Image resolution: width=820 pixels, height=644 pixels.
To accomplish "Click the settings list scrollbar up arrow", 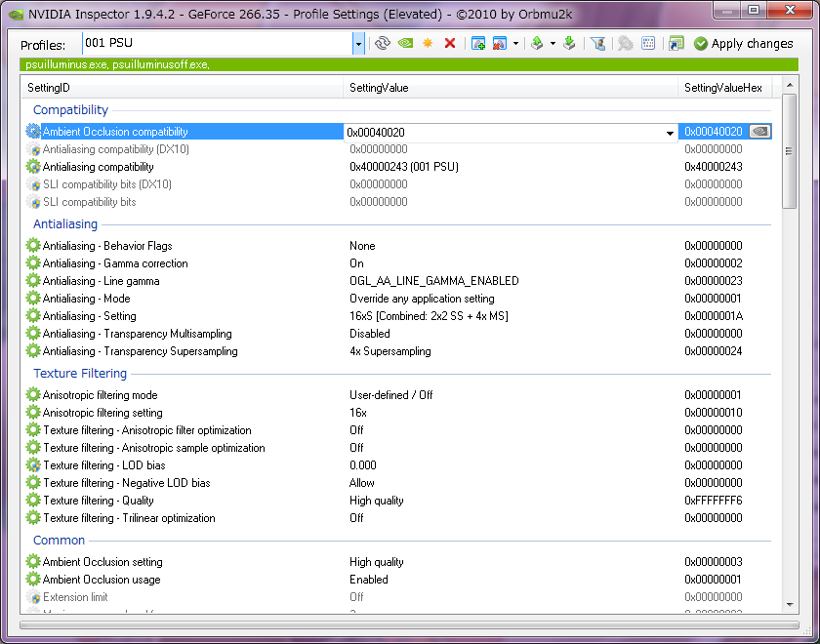I will (x=790, y=85).
